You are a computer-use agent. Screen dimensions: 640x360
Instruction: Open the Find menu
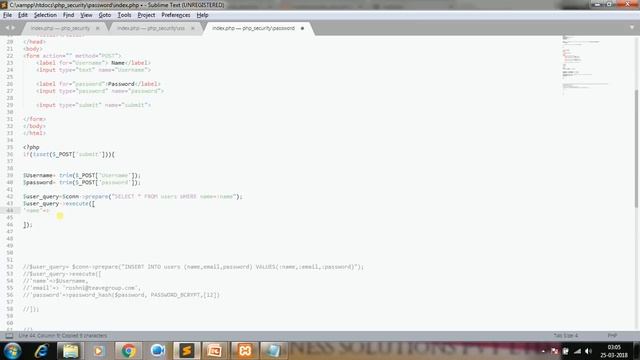[x=68, y=15]
